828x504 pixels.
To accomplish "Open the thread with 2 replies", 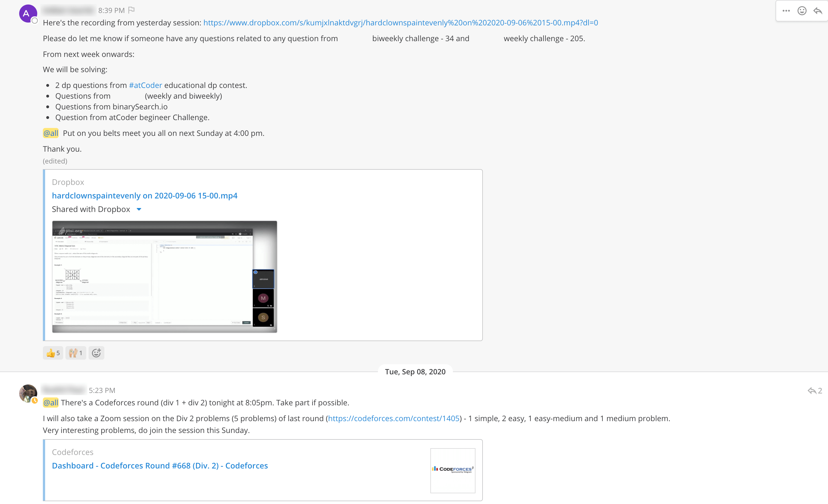I will [814, 390].
